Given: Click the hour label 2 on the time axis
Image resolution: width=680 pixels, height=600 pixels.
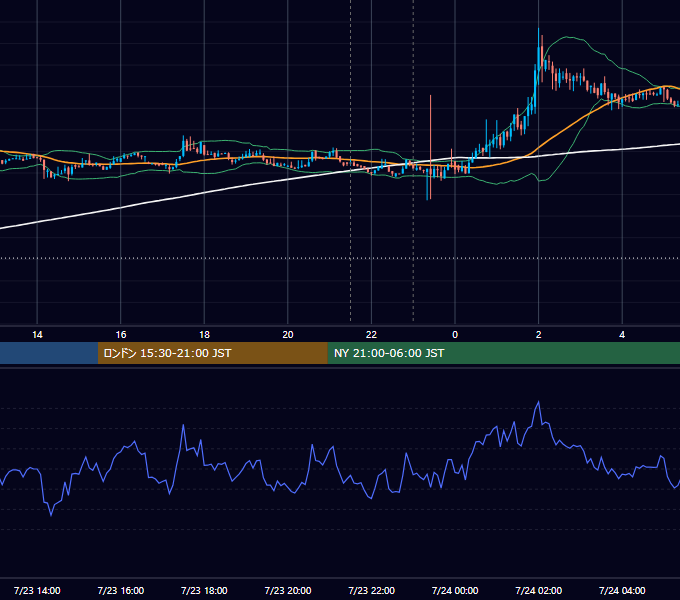Looking at the screenshot, I should 539,335.
